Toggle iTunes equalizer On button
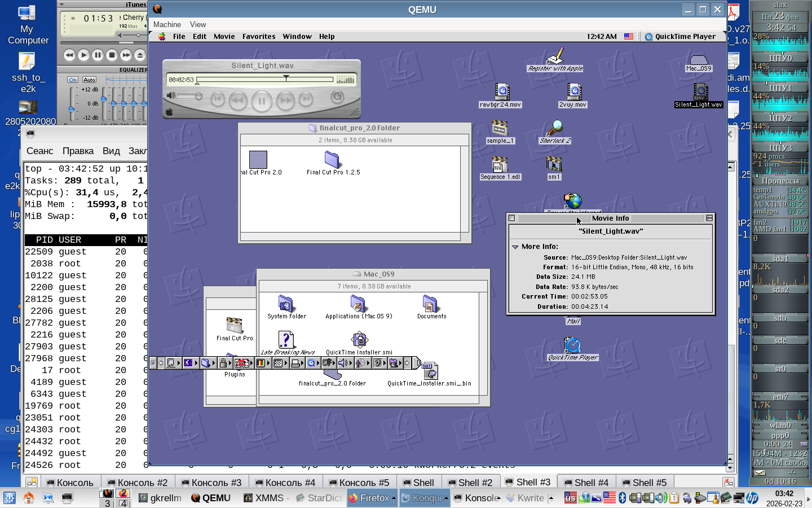This screenshot has height=508, width=812. pyautogui.click(x=73, y=80)
